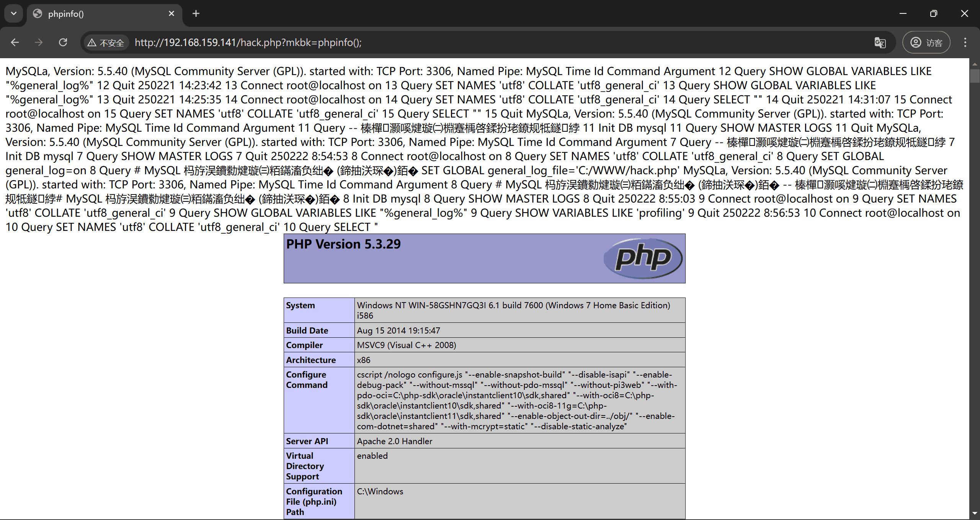Screen dimensions: 980x520
Task: Reload the current page
Action: click(x=63, y=42)
